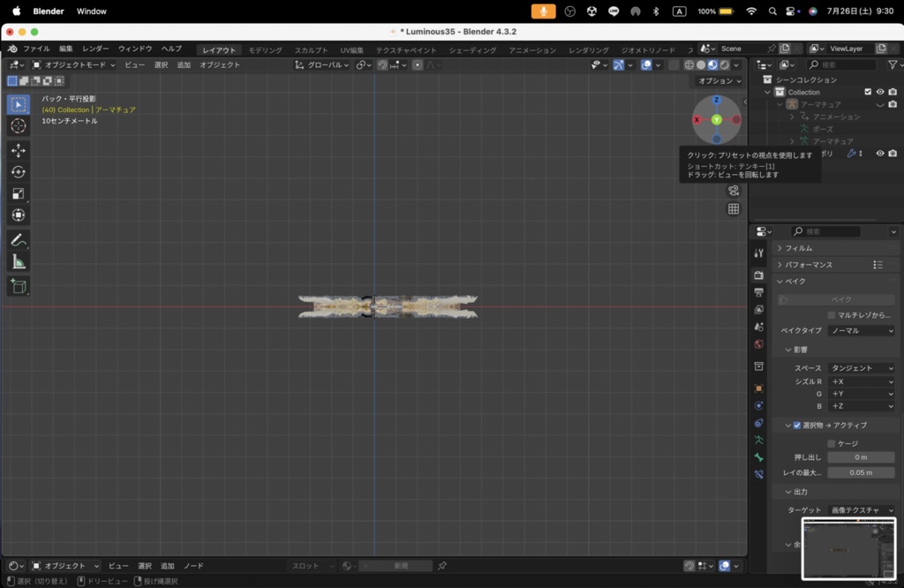Select the Add Cube tool
Viewport: 904px width, 588px height.
(x=19, y=287)
